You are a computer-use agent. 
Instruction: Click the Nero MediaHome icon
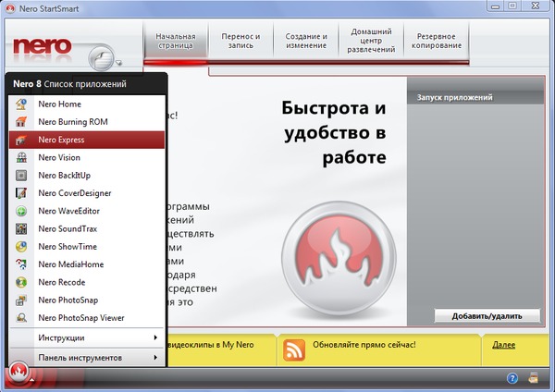21,264
